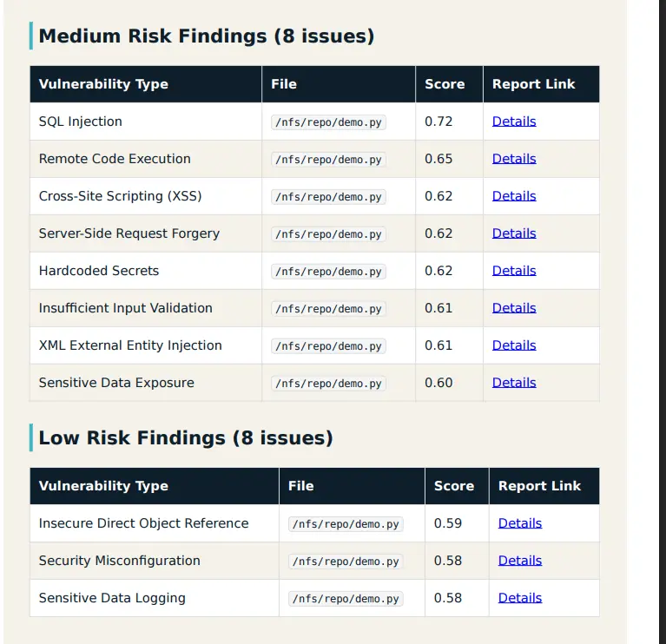View Details for Sensitive Data Logging
This screenshot has width=666, height=644.
(x=520, y=598)
